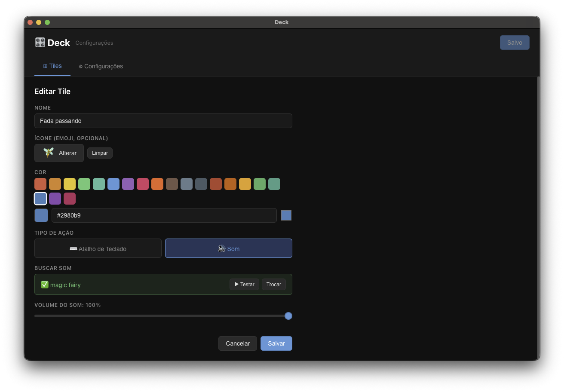Switch to the Tiles tab
Screen dimensions: 564x392
click(52, 66)
